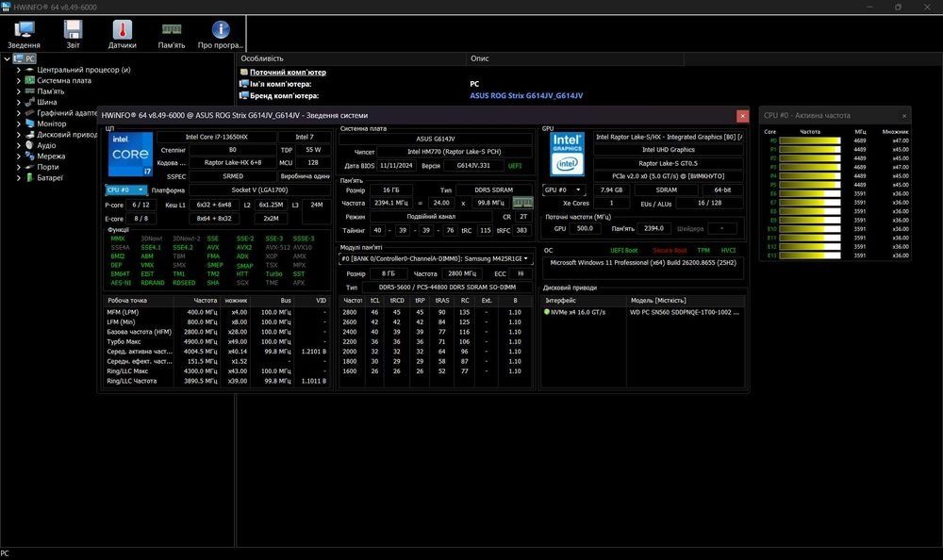Screen dimensions: 943x560
Task: Click the Intel Core i7 logo
Action: point(130,155)
